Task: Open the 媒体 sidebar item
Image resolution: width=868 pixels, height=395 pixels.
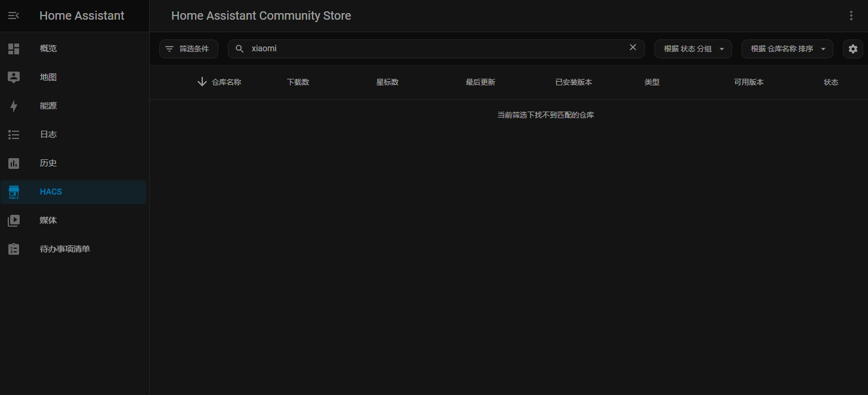Action: click(x=73, y=221)
